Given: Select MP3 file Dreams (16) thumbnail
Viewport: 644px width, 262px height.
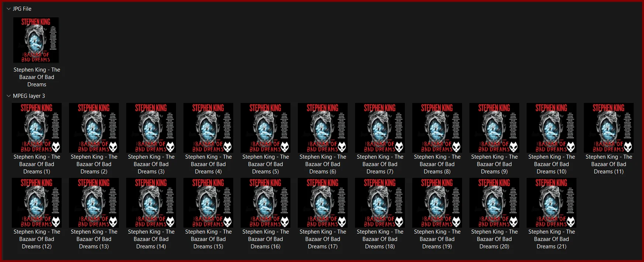Looking at the screenshot, I should click(x=265, y=203).
